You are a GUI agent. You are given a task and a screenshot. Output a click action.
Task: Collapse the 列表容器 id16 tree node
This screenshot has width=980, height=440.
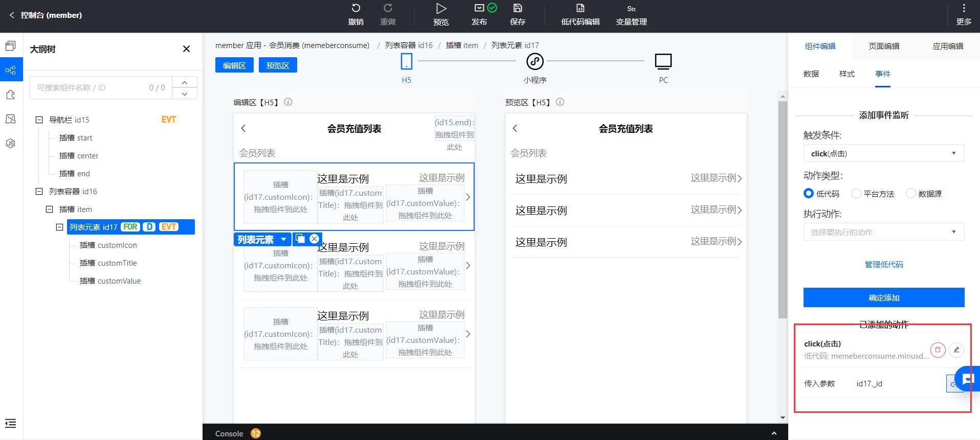[39, 191]
